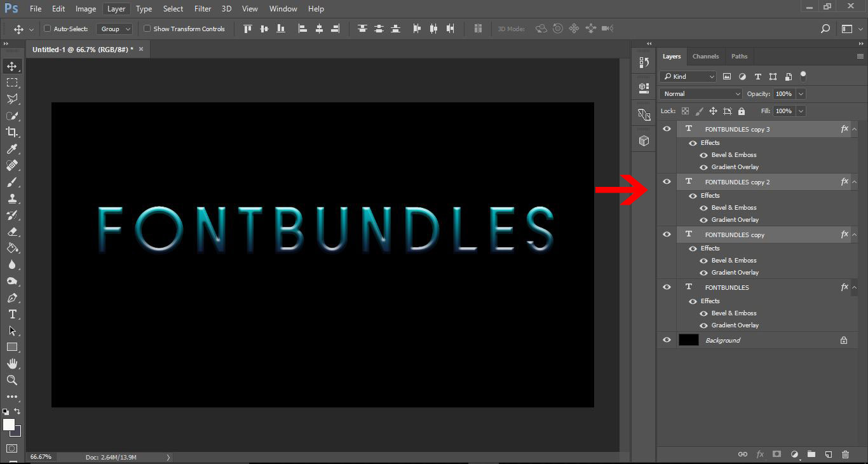Screen dimensions: 868x464
Task: Enable Show Transform Controls checkbox
Action: coord(147,29)
